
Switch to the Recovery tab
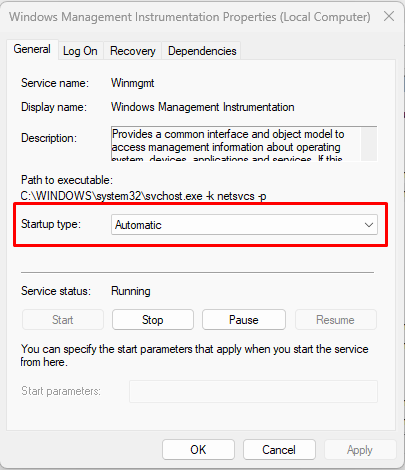coord(133,51)
